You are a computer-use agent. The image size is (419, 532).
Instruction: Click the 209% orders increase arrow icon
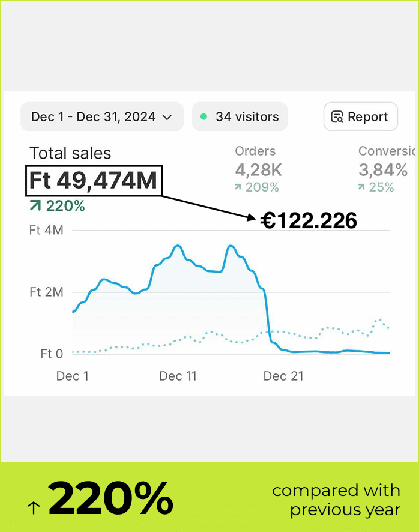point(238,187)
